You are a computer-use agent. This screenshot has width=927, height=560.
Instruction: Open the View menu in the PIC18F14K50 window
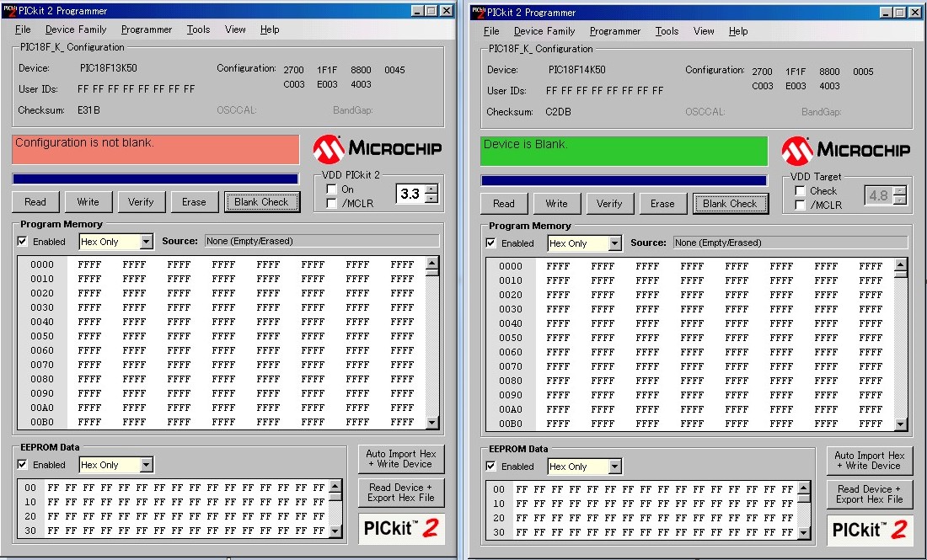click(x=704, y=31)
